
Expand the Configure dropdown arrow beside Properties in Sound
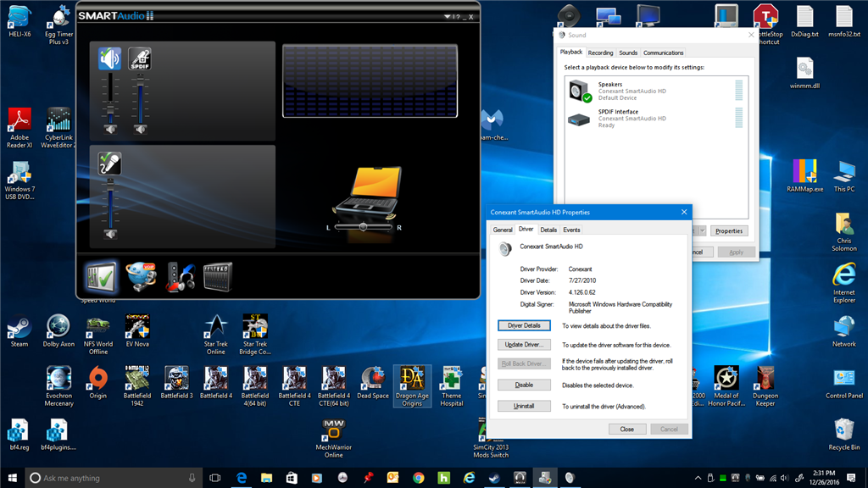(x=702, y=230)
